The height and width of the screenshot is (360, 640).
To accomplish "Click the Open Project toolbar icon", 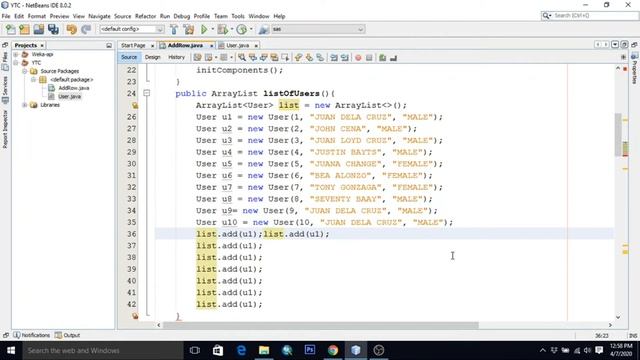I will coord(39,29).
